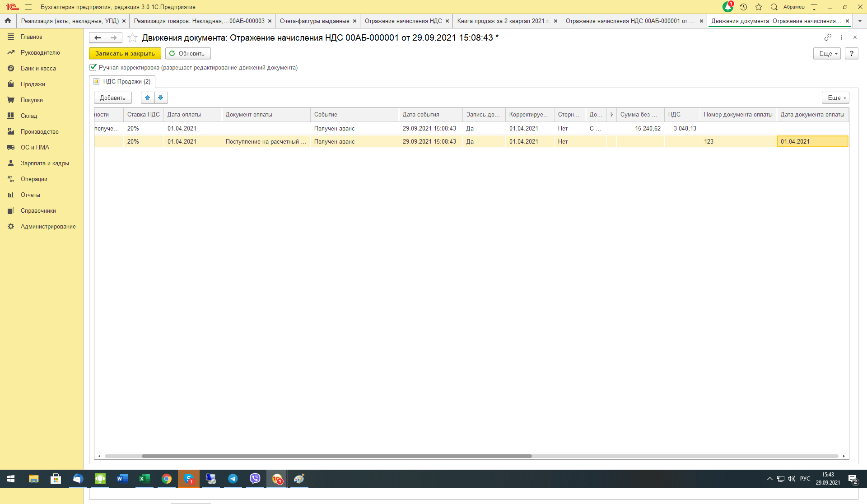Add document to favorites with star icon

(x=132, y=37)
